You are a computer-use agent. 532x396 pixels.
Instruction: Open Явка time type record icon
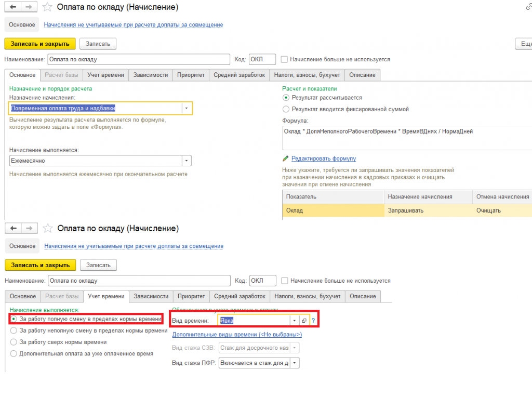(304, 321)
